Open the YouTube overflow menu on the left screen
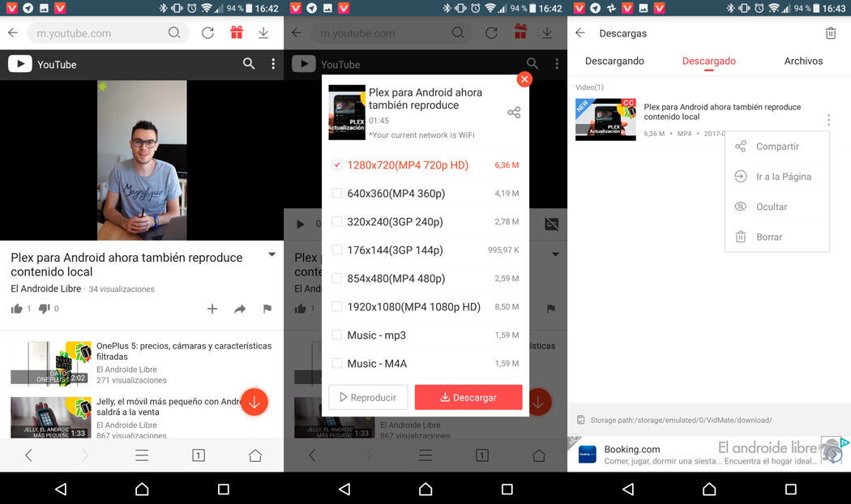The width and height of the screenshot is (851, 504). point(273,64)
